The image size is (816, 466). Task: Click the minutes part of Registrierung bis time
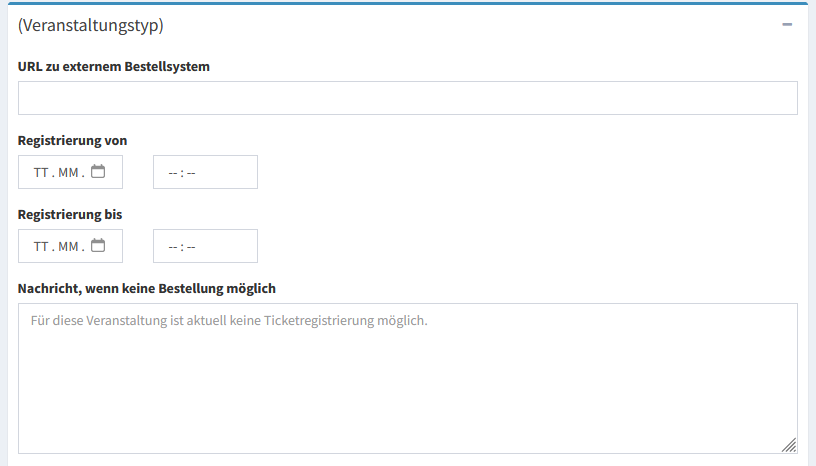190,247
